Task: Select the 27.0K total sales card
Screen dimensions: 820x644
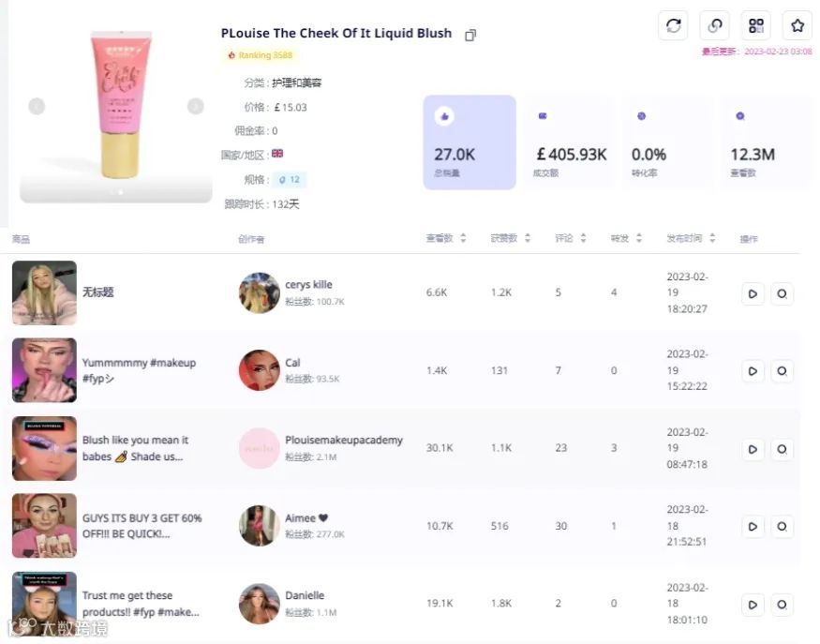Action: [x=470, y=142]
